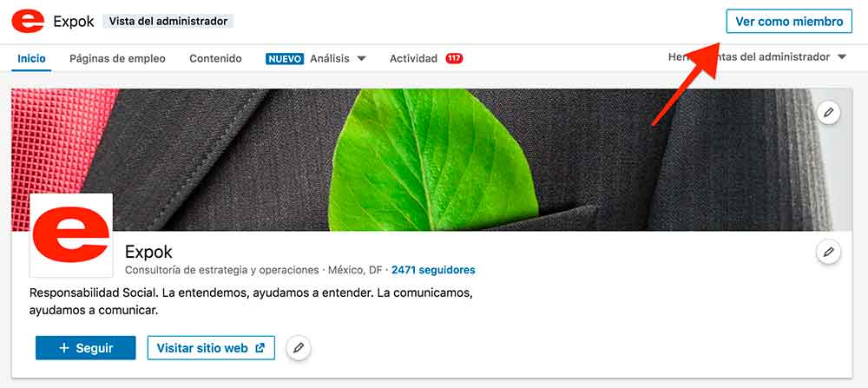Image resolution: width=868 pixels, height=388 pixels.
Task: Click the pencil icon next to Visitar sitio web
Action: (x=299, y=348)
